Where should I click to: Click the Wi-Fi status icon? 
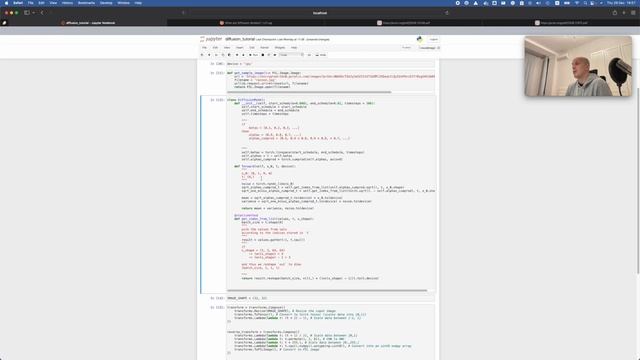[x=577, y=3]
